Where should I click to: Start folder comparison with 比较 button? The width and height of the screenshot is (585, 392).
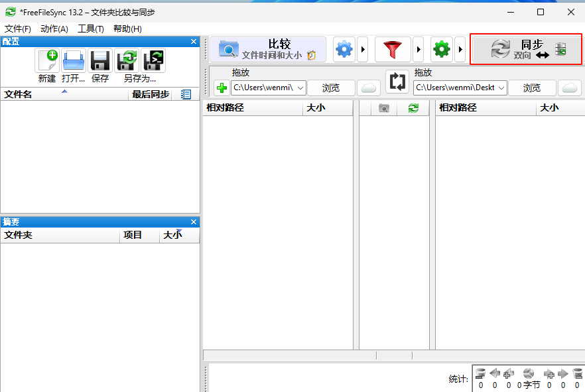pos(268,49)
